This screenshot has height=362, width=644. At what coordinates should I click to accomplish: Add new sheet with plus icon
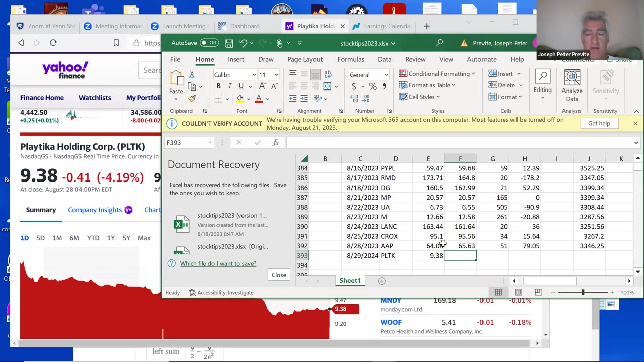(x=382, y=281)
